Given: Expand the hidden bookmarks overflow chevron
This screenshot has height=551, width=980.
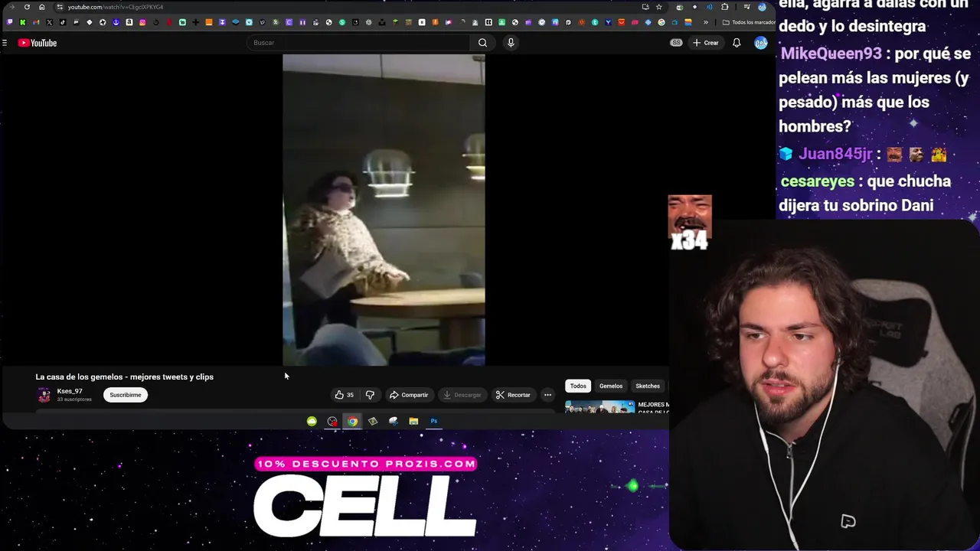Looking at the screenshot, I should pos(706,22).
